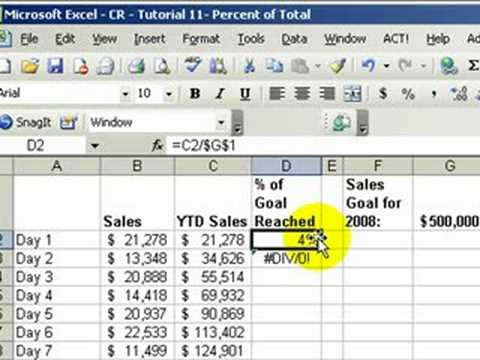The height and width of the screenshot is (360, 480).
Task: Click the Research icon
Action: pyautogui.click(x=218, y=66)
